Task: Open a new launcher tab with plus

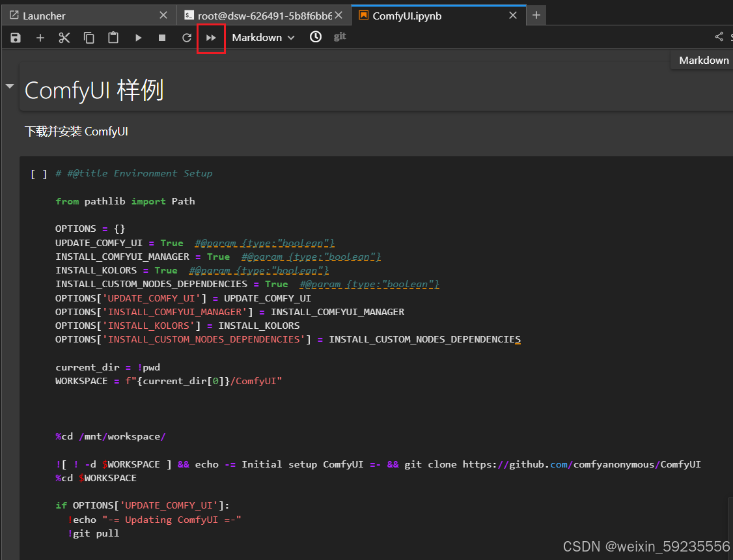Action: pos(536,16)
